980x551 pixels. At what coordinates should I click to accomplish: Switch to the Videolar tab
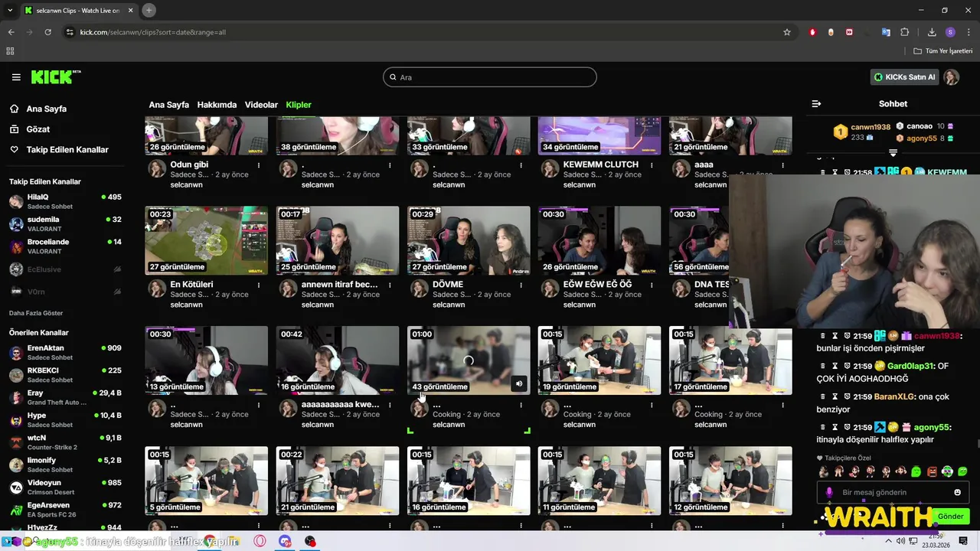(261, 105)
